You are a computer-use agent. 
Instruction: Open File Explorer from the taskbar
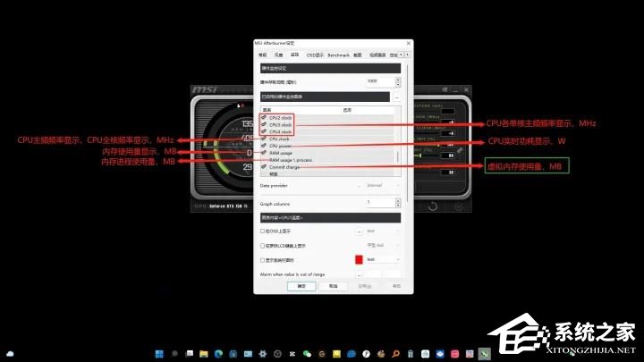click(204, 354)
